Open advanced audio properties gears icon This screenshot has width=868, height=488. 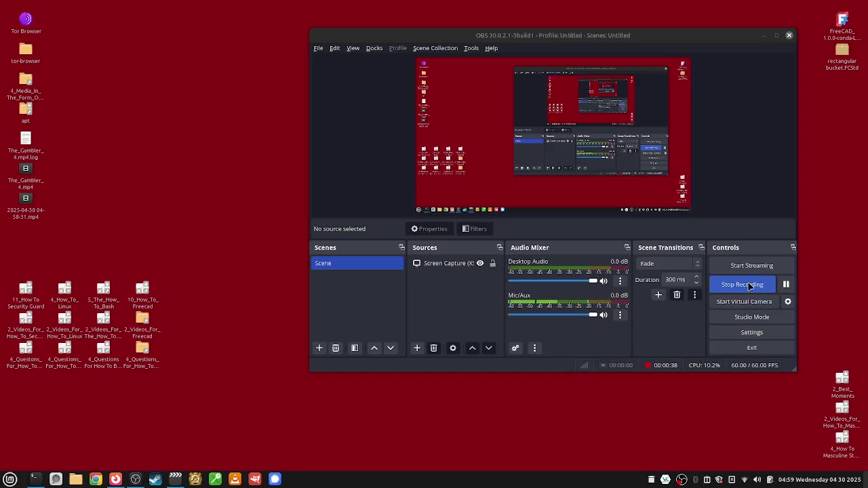[515, 348]
